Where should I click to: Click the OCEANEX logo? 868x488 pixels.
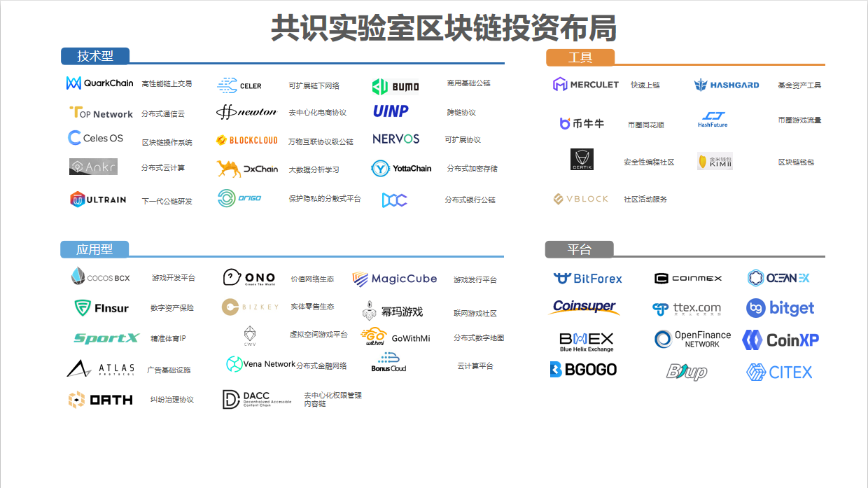[778, 278]
